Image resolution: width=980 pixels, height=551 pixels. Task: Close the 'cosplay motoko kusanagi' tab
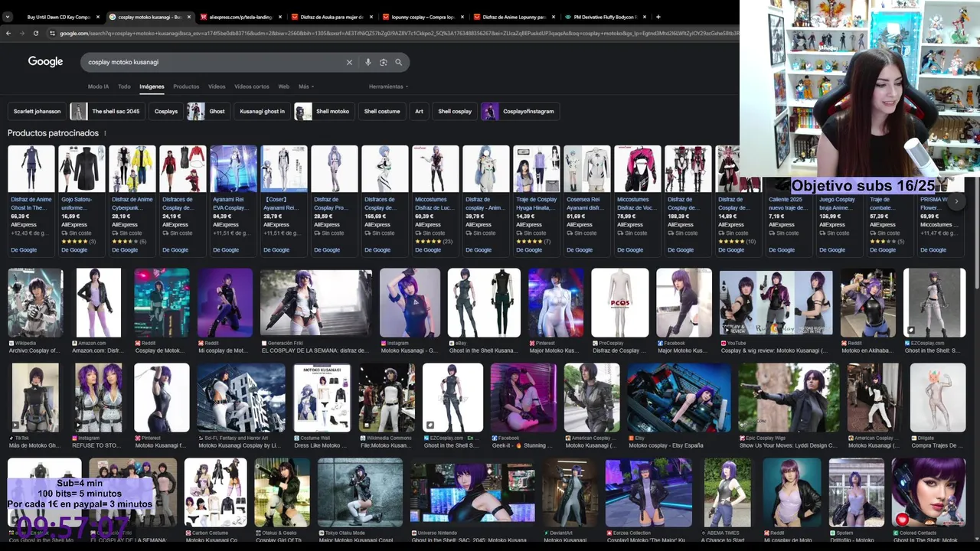click(x=189, y=16)
